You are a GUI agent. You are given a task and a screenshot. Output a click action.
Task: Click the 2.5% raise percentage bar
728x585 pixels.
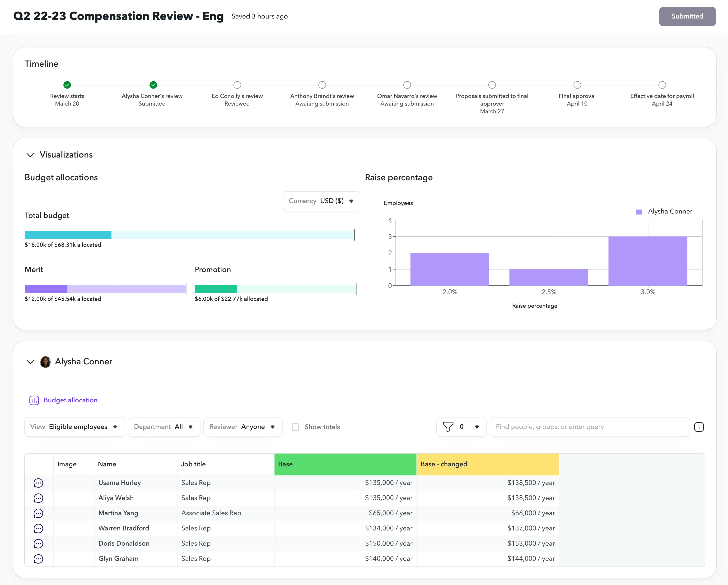coord(549,278)
